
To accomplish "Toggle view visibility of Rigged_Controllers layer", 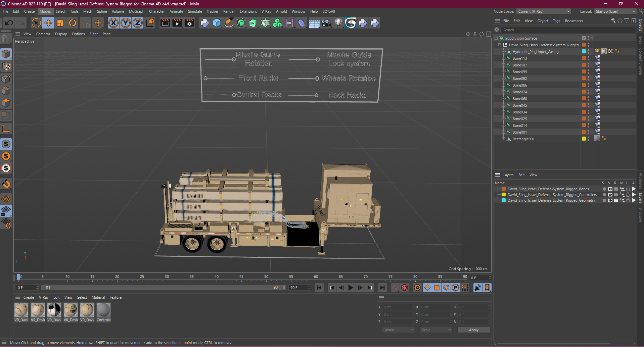I will coord(610,195).
